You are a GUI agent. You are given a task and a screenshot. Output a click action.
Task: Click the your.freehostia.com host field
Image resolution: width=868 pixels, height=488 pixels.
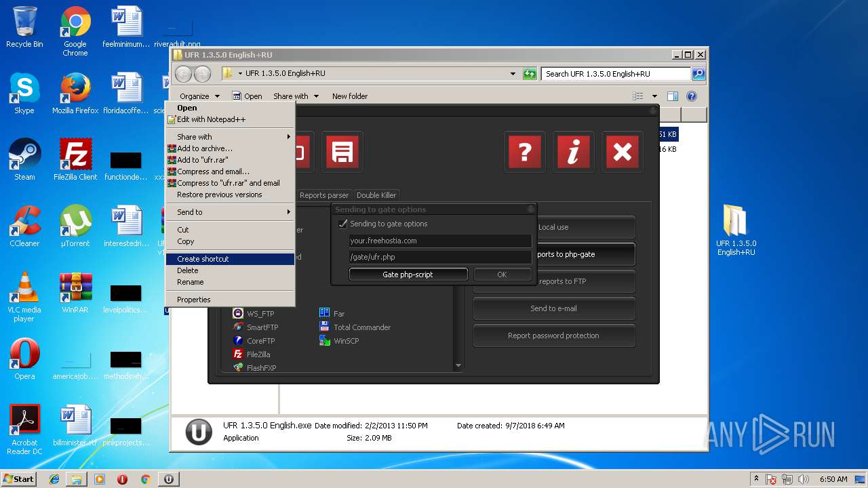pyautogui.click(x=440, y=241)
